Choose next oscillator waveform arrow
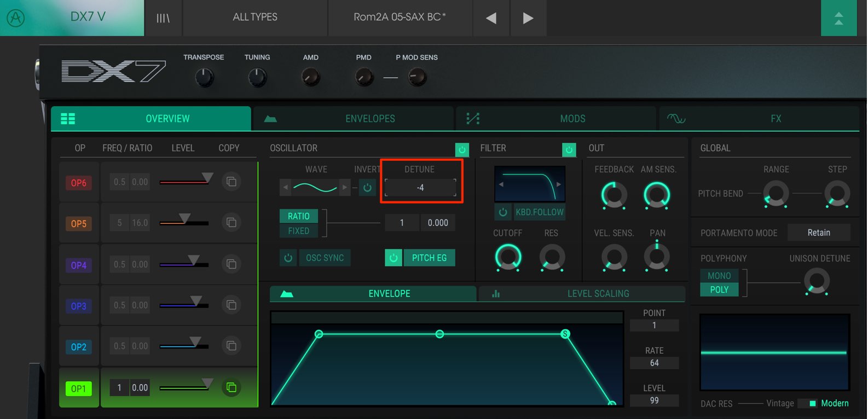This screenshot has width=868, height=419. pos(344,187)
